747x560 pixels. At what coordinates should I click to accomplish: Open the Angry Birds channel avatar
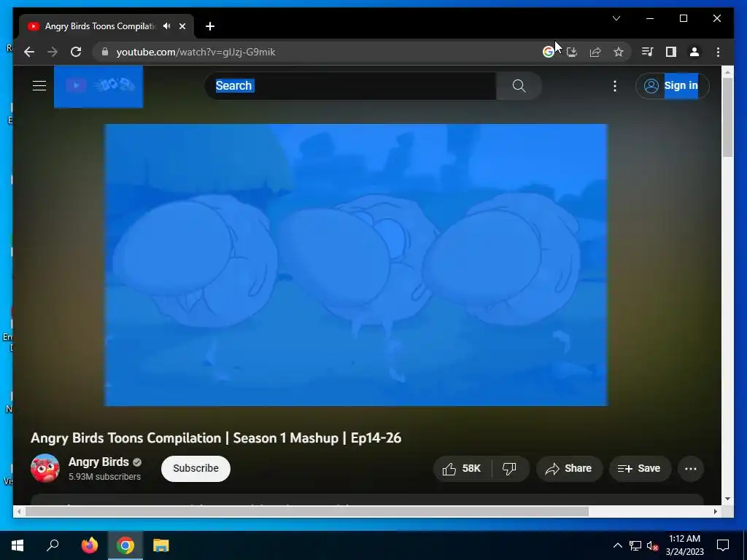[44, 468]
